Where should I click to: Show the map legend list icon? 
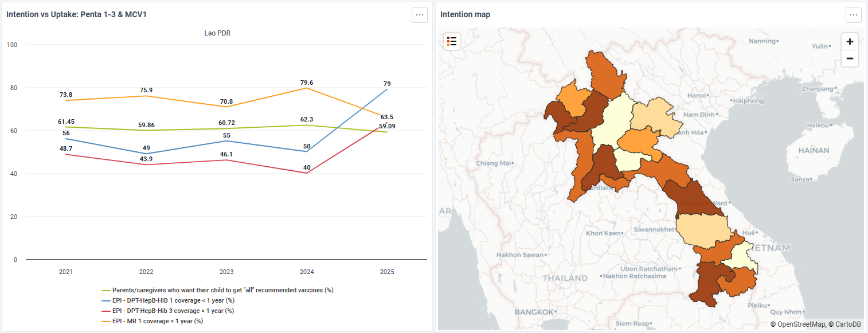[452, 41]
